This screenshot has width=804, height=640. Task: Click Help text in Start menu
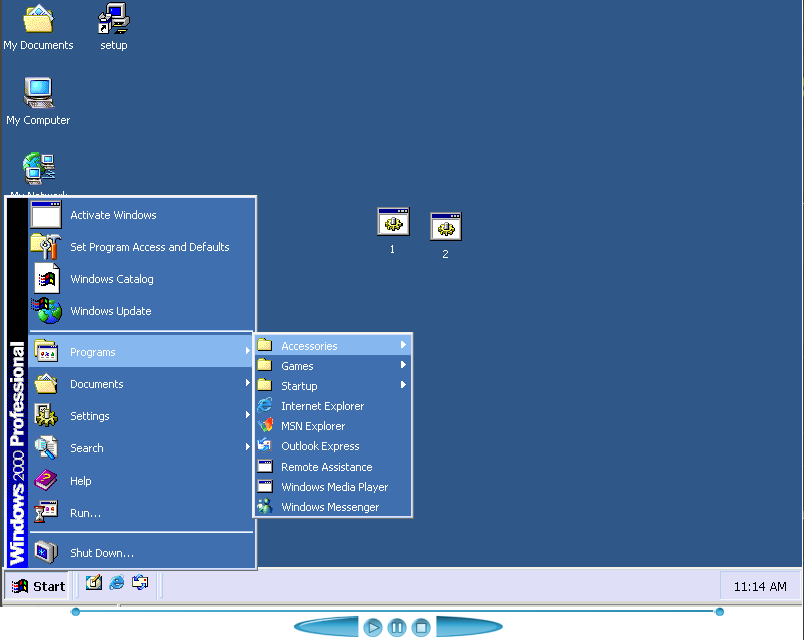[81, 481]
